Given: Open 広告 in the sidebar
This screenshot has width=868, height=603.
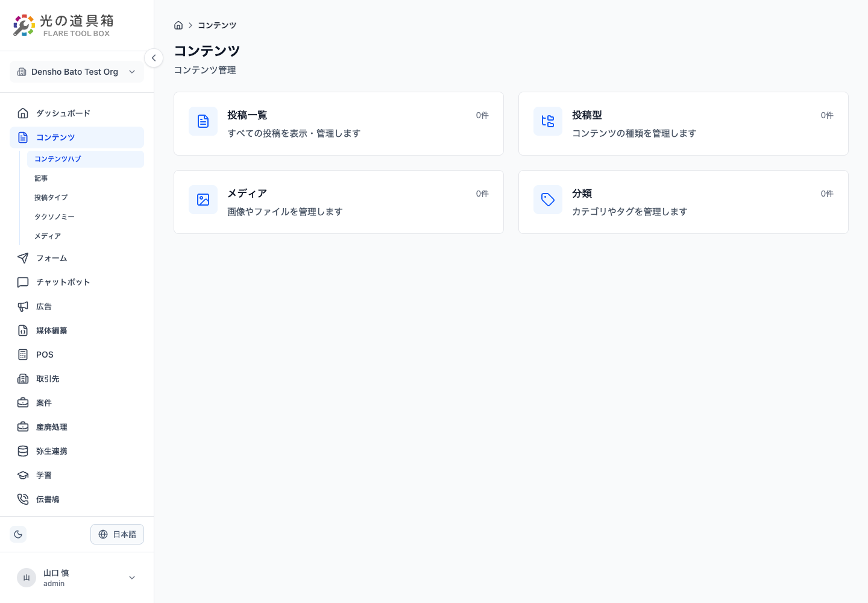Looking at the screenshot, I should [77, 306].
